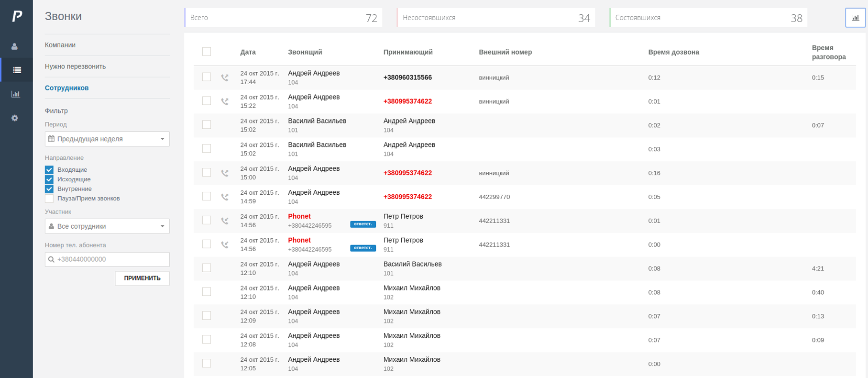868x378 pixels.
Task: Click Михаил Михайлов in 12:08 row
Action: (x=412, y=336)
